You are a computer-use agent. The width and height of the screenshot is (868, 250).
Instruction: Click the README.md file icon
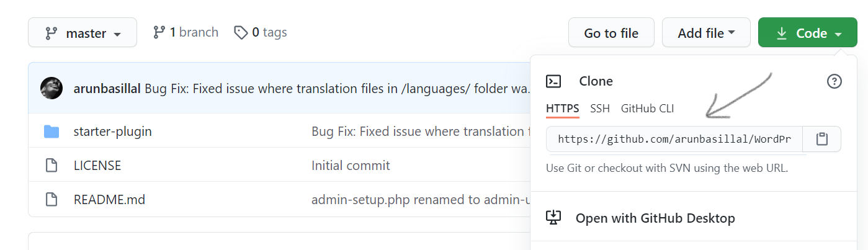point(51,200)
